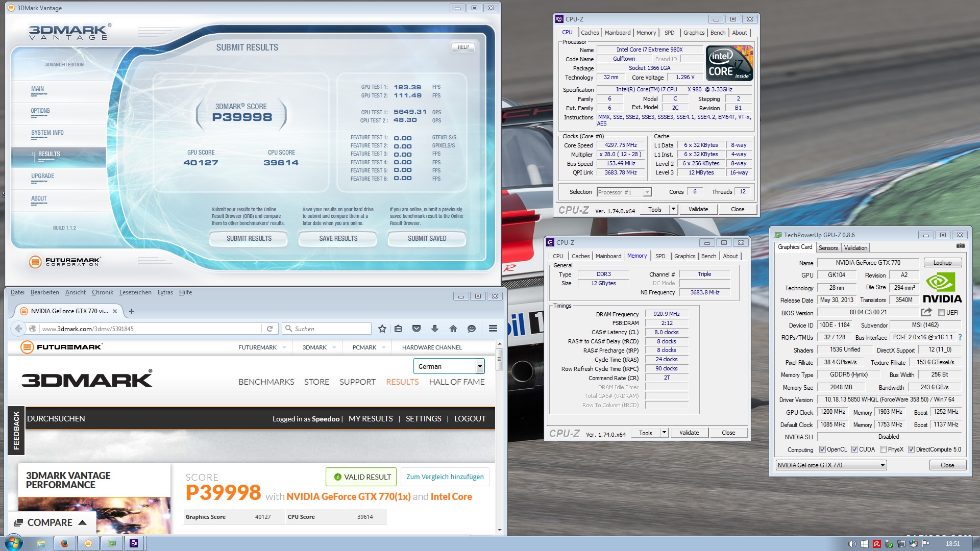Screen dimensions: 980x551
Task: Go to the Firefox home page icon
Action: (x=453, y=329)
